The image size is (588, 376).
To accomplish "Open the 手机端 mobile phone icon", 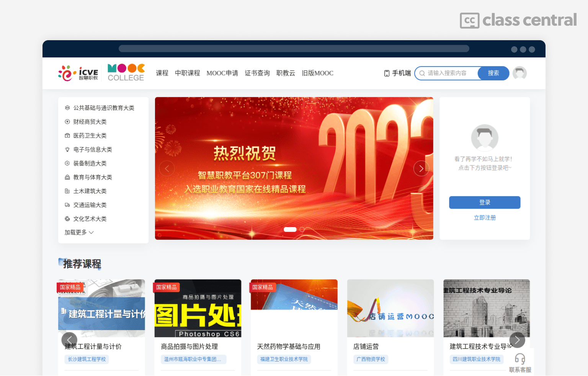I will click(387, 73).
